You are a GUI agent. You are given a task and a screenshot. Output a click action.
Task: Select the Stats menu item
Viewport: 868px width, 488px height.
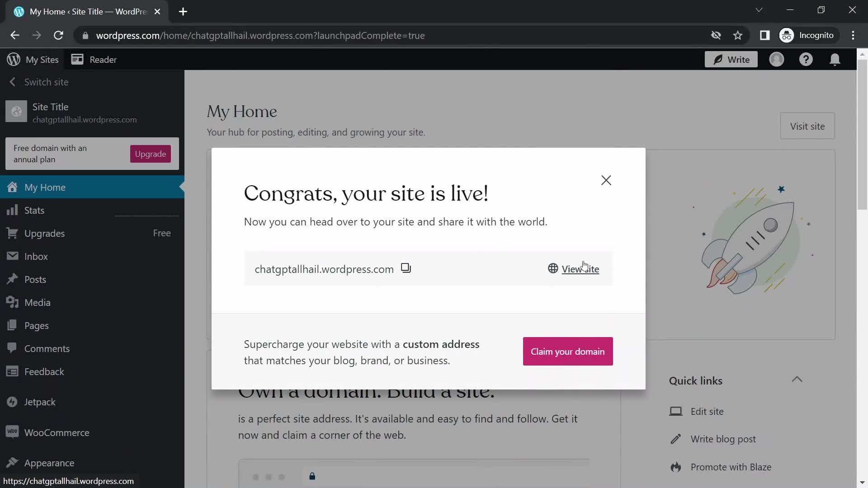pyautogui.click(x=34, y=210)
